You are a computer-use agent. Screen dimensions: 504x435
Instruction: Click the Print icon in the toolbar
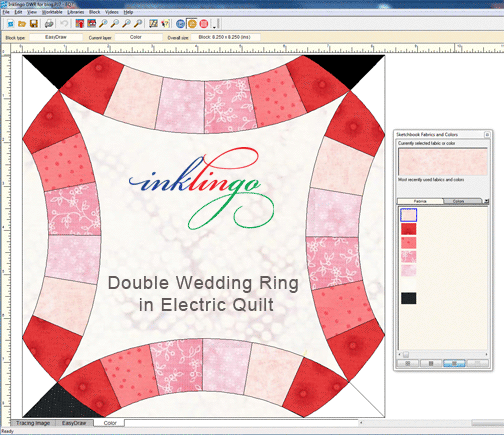(x=49, y=24)
